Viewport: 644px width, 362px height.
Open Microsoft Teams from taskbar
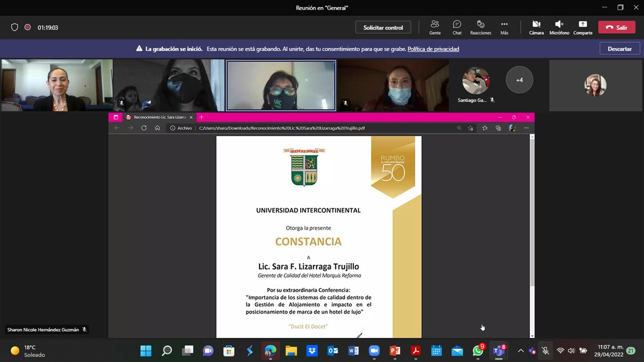coord(499,350)
